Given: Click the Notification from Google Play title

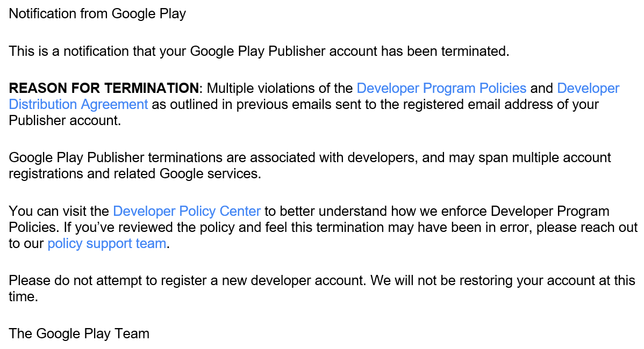Looking at the screenshot, I should [97, 13].
